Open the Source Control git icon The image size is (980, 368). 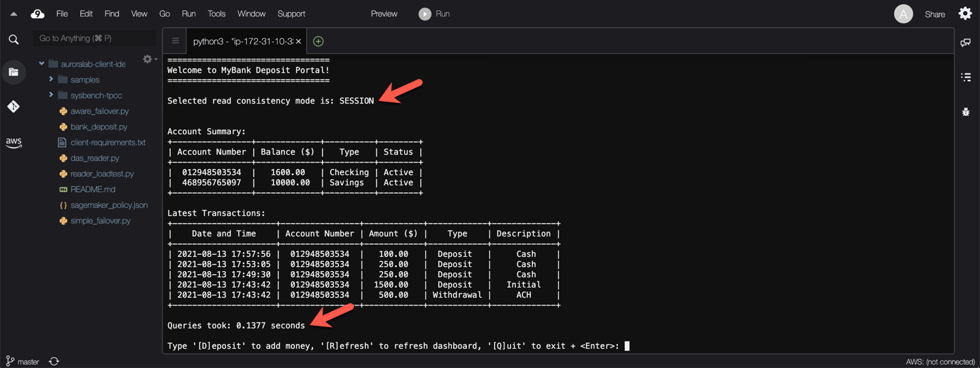pyautogui.click(x=14, y=106)
